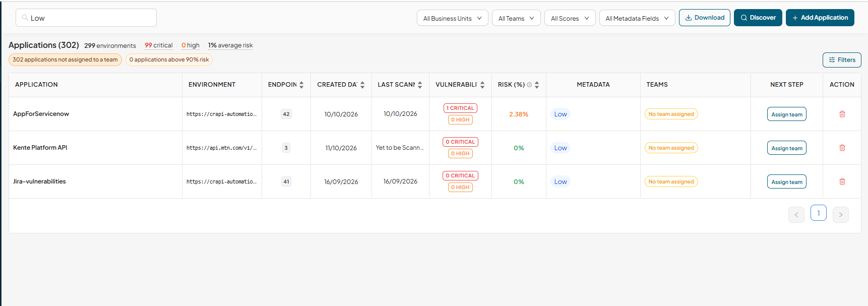Select the 0 applications above 90% risk chip
The width and height of the screenshot is (868, 306).
tap(169, 59)
